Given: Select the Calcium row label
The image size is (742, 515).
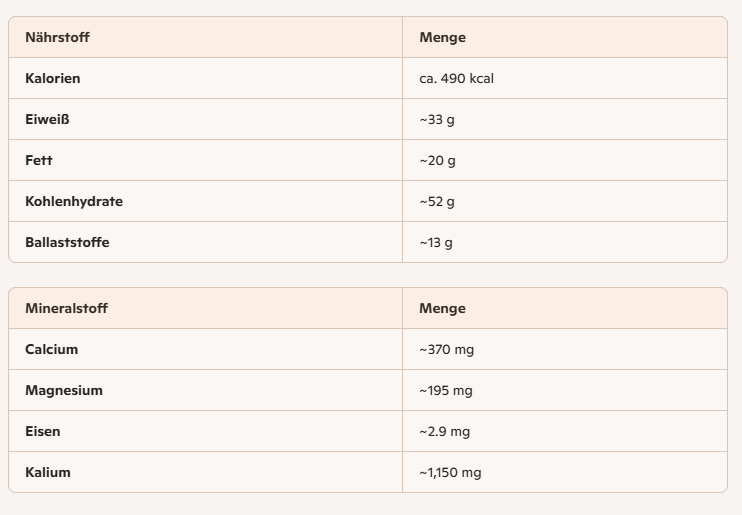Looking at the screenshot, I should tap(51, 349).
